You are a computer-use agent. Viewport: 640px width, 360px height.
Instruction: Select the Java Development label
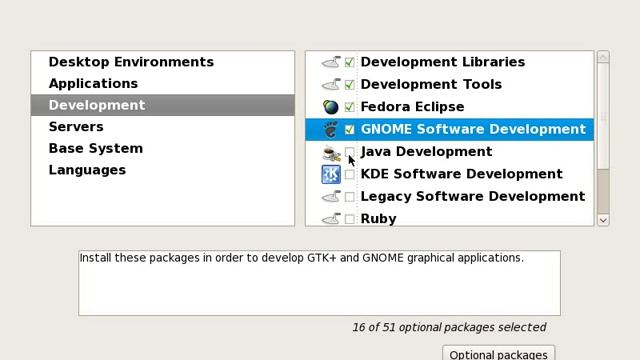click(426, 152)
